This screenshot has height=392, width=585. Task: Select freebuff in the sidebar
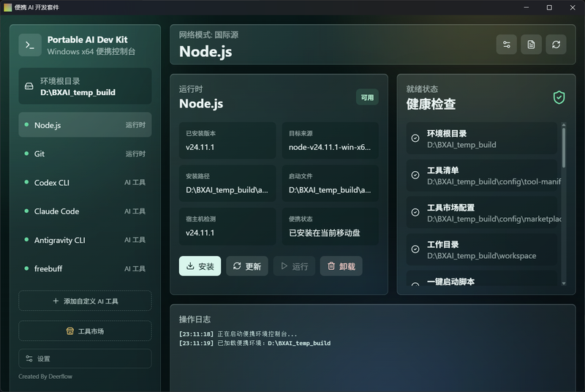tap(85, 268)
